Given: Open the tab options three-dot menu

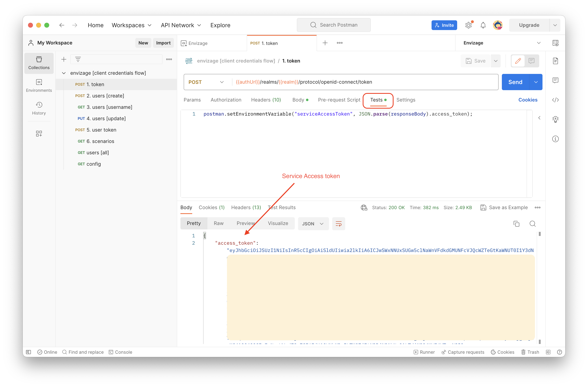Looking at the screenshot, I should [340, 43].
